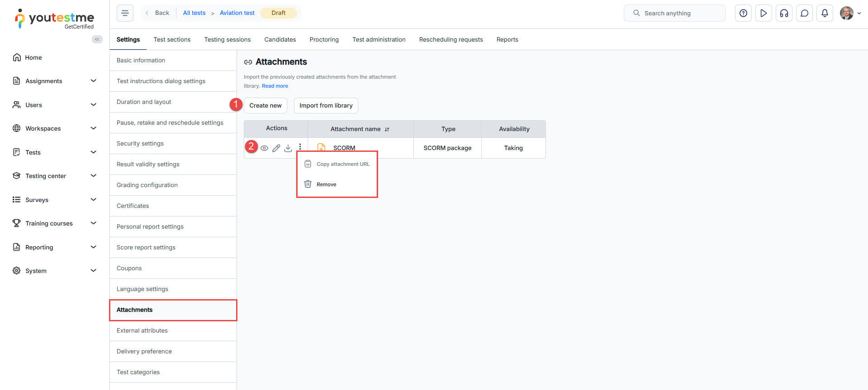Viewport: 868px width, 390px height.
Task: Collapse the left sidebar with double chevron
Action: [97, 39]
